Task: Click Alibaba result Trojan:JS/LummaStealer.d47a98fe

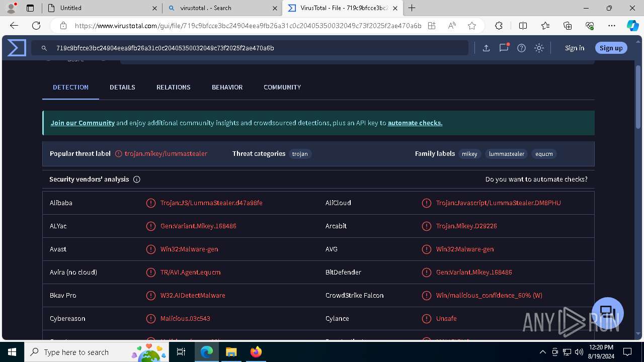Action: click(x=211, y=203)
